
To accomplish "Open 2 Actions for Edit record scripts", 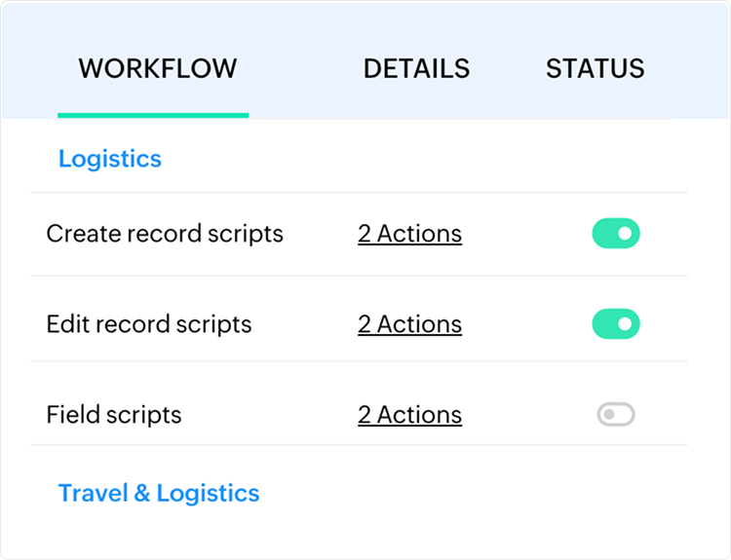I will pos(409,324).
